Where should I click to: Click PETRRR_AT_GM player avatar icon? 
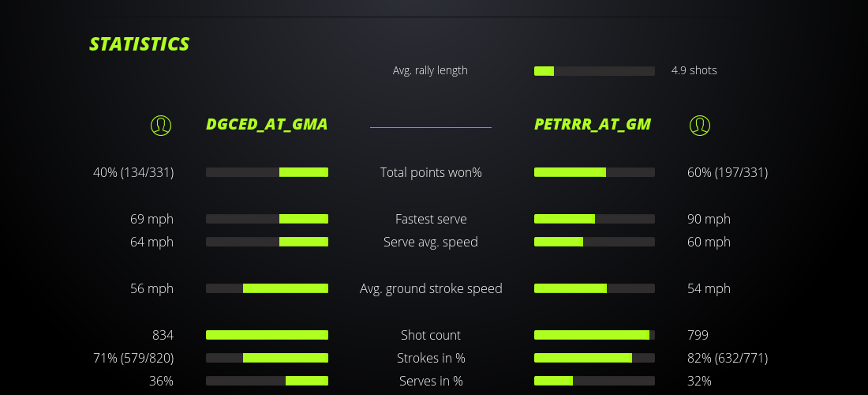699,125
